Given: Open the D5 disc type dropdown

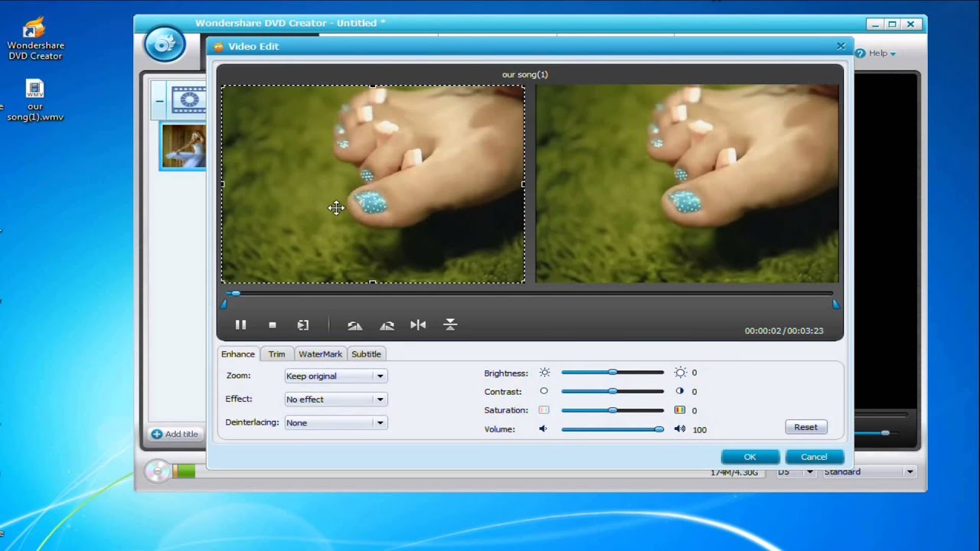Looking at the screenshot, I should [x=795, y=472].
